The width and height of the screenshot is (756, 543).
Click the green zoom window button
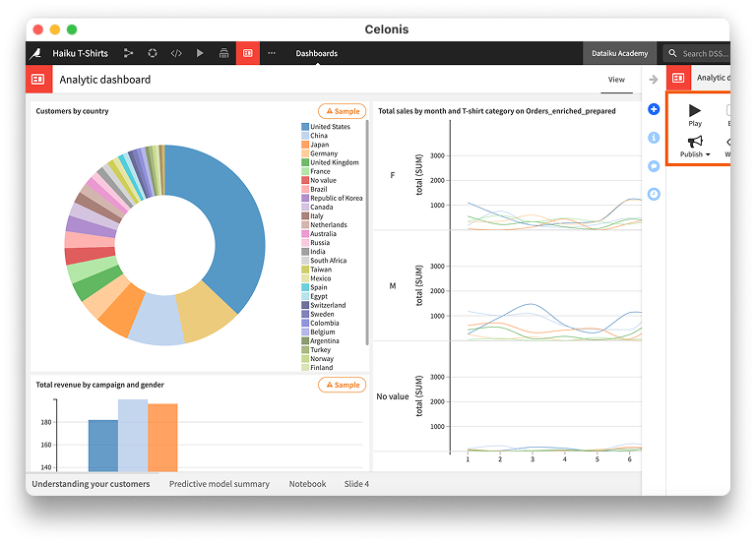pos(72,30)
